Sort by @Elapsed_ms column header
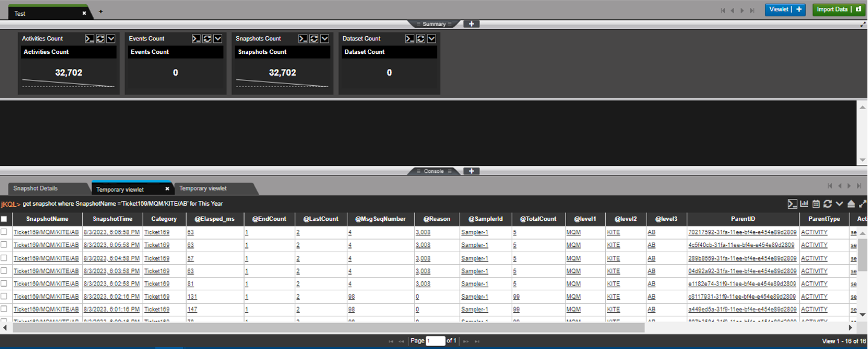 pos(214,219)
